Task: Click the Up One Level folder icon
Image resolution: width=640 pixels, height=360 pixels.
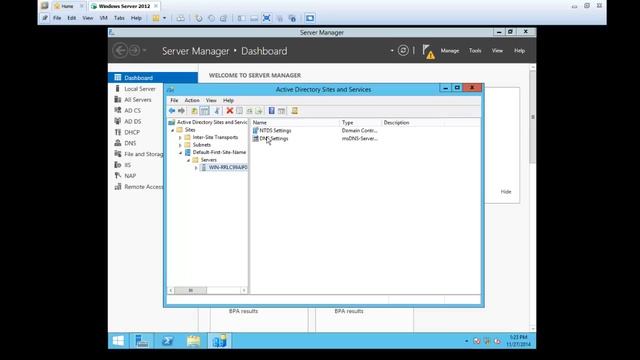Action: coord(194,111)
